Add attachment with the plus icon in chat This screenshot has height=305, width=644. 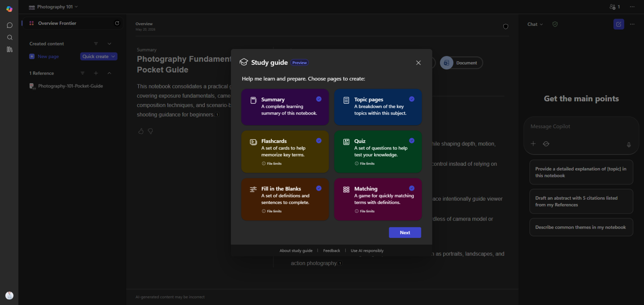click(x=533, y=144)
